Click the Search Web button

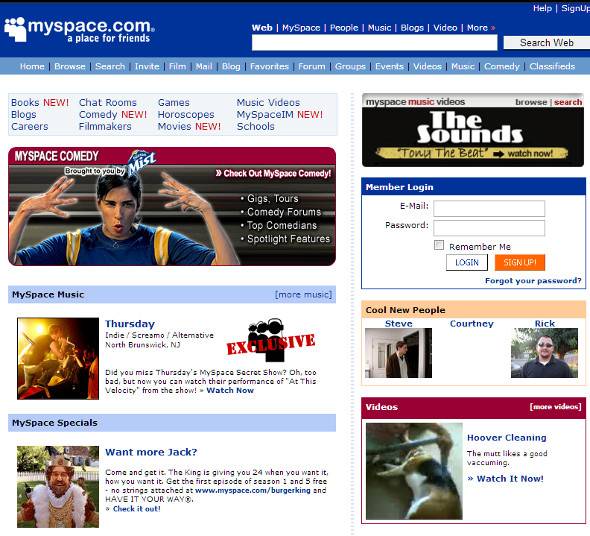pyautogui.click(x=547, y=43)
